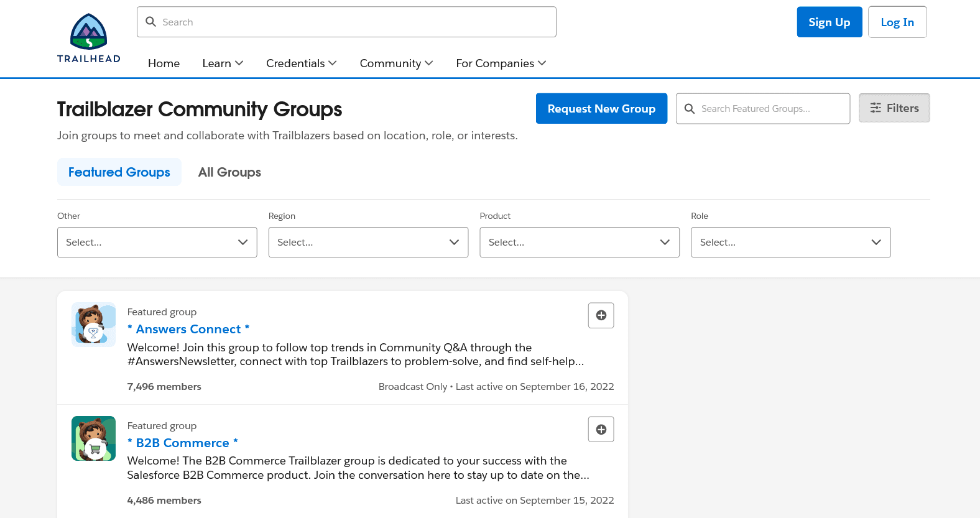Go to Home in navigation bar
The width and height of the screenshot is (980, 518).
point(164,63)
